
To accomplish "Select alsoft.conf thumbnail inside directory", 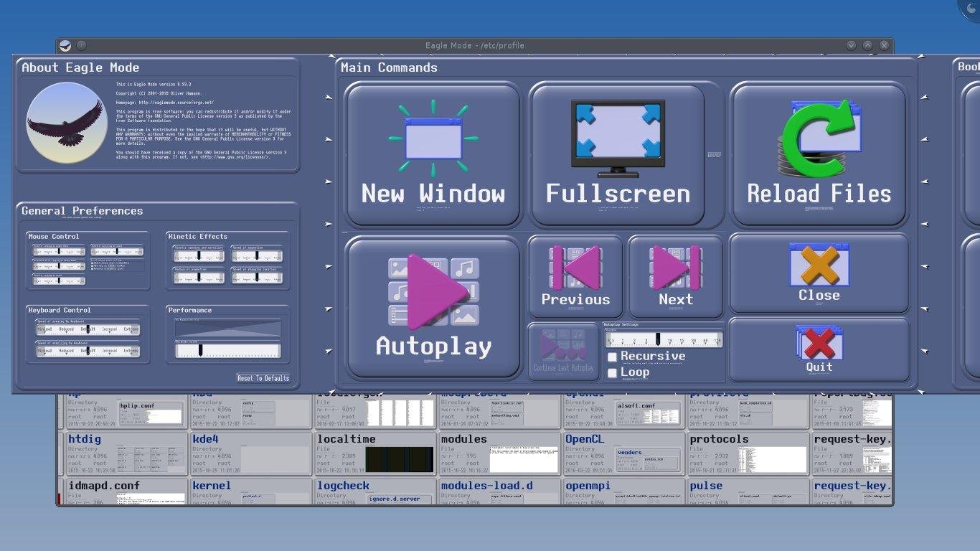I will (x=649, y=413).
